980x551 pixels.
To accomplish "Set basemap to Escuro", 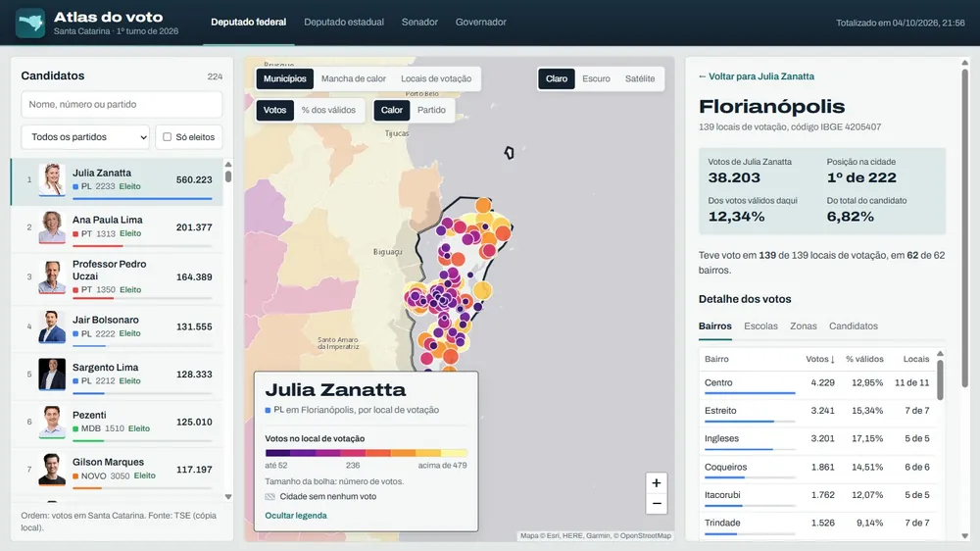I will click(596, 78).
